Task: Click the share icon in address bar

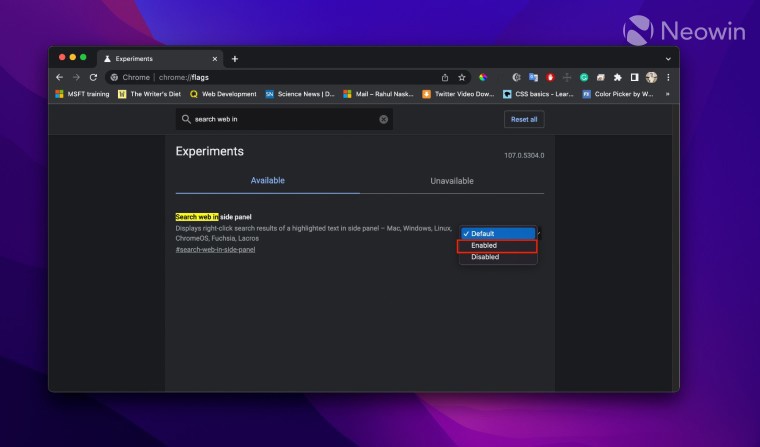Action: 445,77
